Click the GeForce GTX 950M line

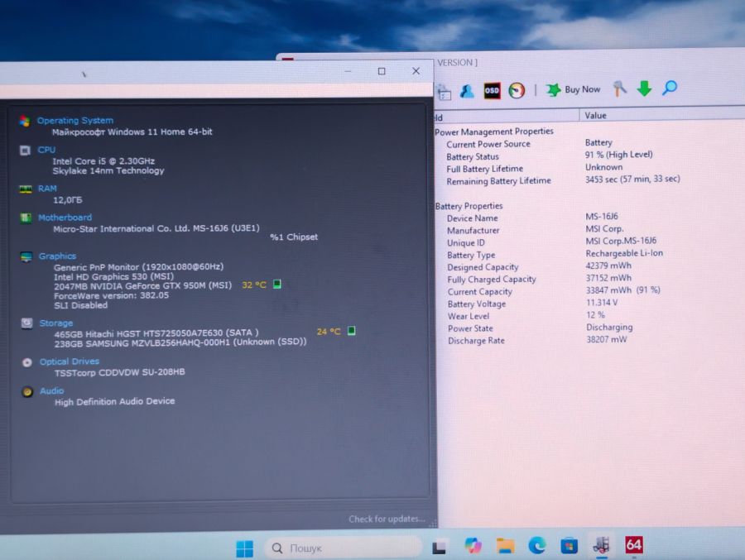point(142,286)
